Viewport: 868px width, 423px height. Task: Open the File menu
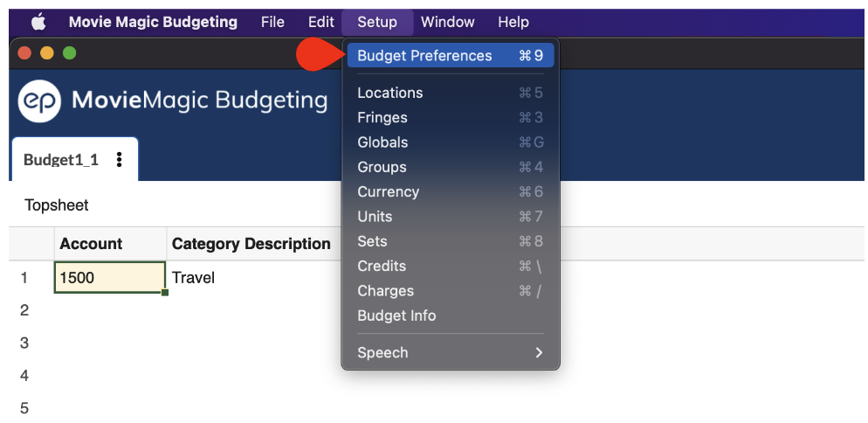272,22
